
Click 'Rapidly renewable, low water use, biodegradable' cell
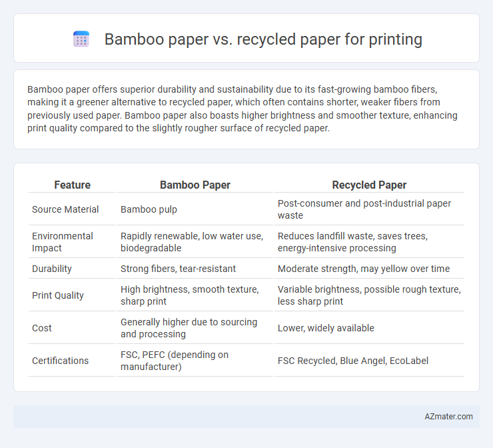pos(192,242)
